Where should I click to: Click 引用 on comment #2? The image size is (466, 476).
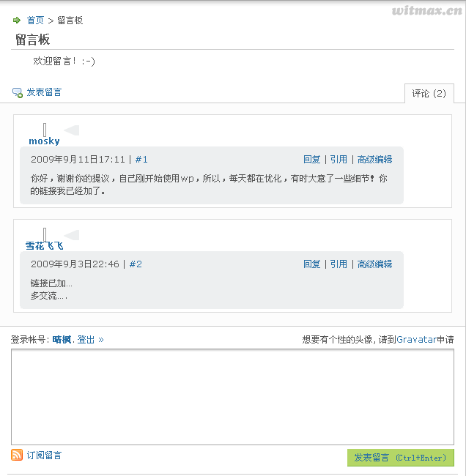tap(339, 264)
